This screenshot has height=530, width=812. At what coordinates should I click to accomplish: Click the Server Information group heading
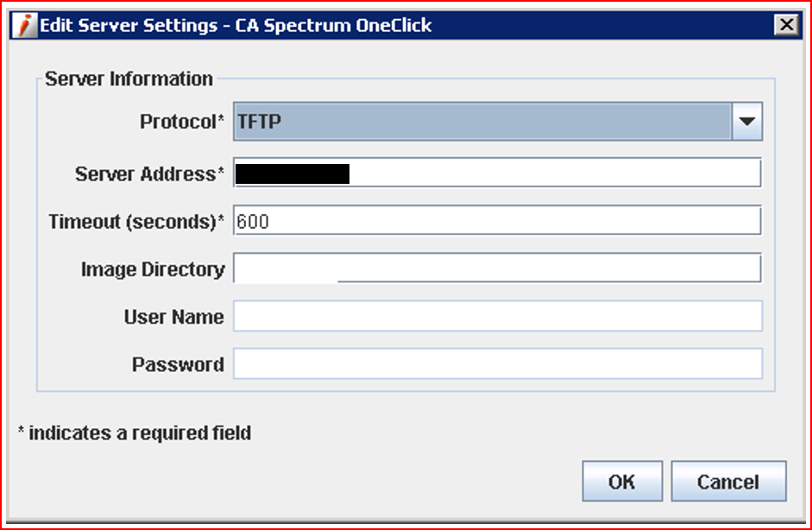click(x=129, y=79)
